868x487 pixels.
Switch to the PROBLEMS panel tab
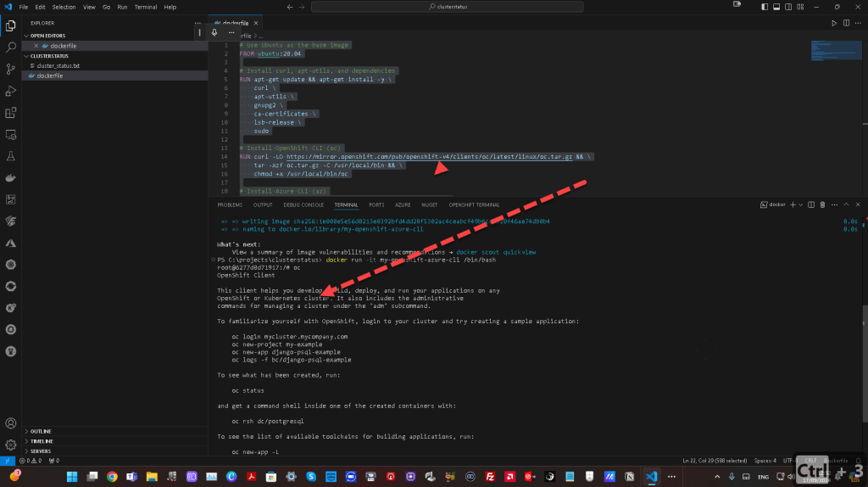tap(230, 205)
